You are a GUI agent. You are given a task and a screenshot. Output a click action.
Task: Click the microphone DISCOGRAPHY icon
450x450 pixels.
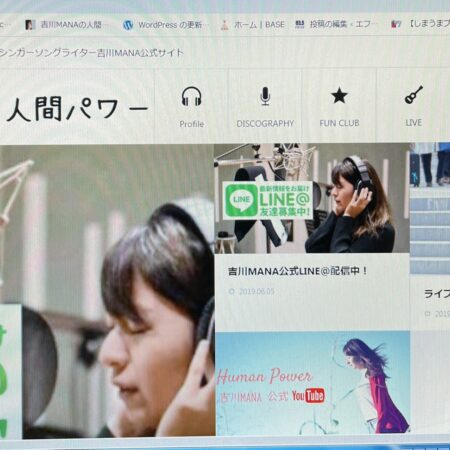click(265, 96)
